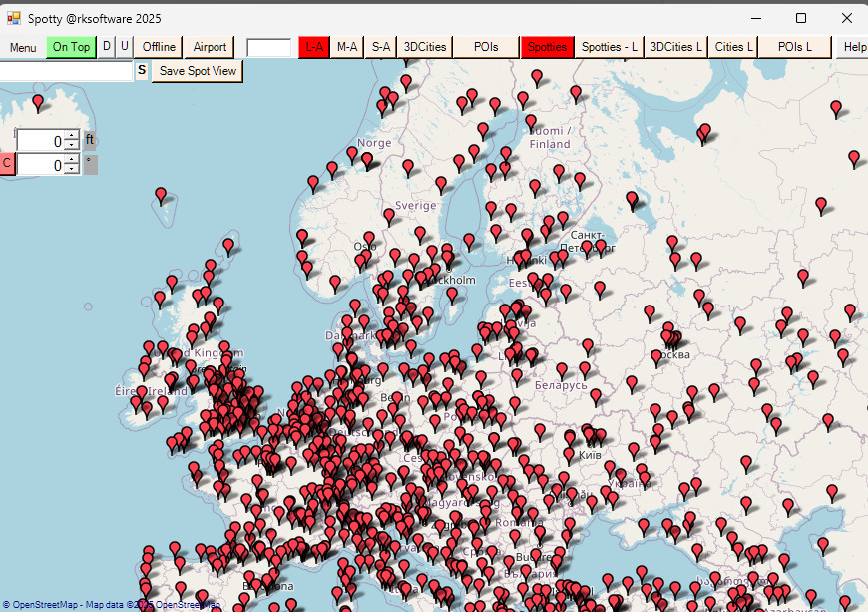Open the Menu item
The height and width of the screenshot is (612, 868).
click(23, 47)
